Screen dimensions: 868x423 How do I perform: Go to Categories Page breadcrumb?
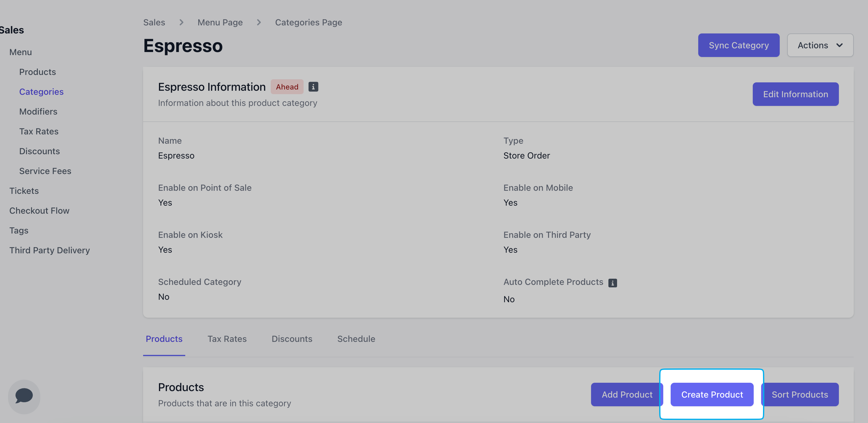pos(308,22)
